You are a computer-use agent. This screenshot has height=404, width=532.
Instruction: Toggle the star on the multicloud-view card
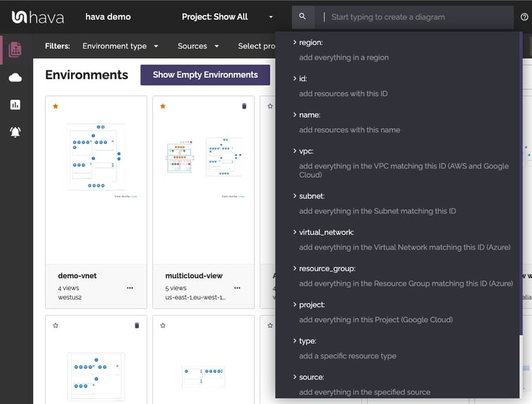point(163,106)
